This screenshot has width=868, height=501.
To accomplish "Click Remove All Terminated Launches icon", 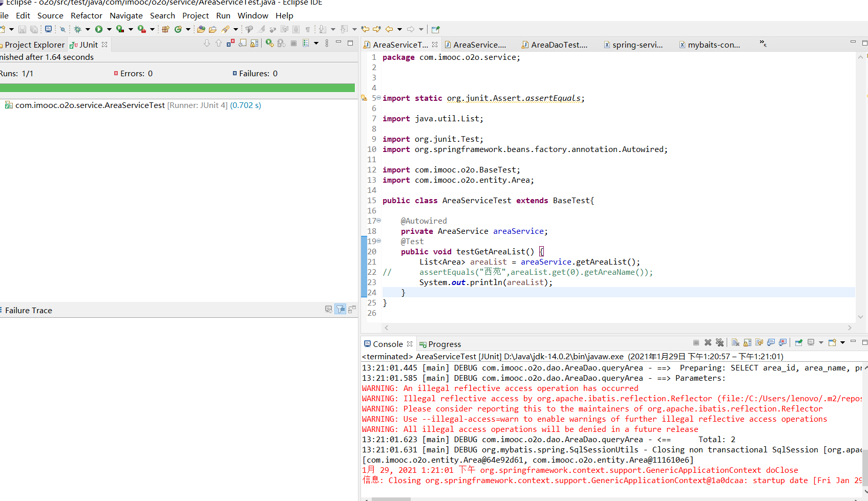I will click(719, 342).
